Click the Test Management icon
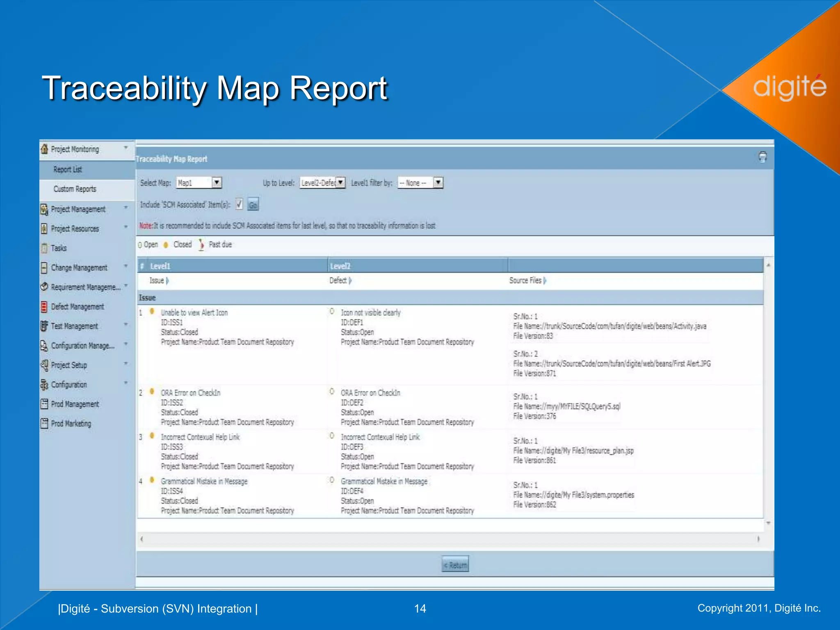This screenshot has height=630, width=840. tap(44, 326)
